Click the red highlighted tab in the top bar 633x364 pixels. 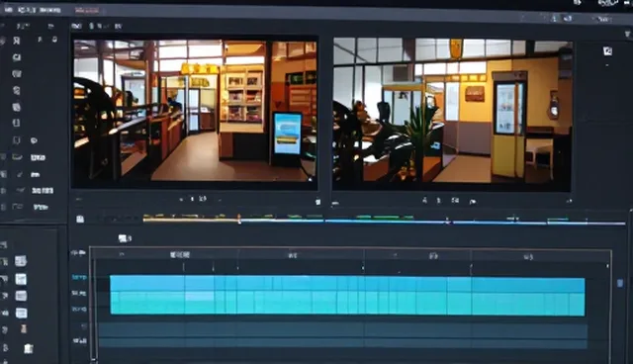[87, 11]
